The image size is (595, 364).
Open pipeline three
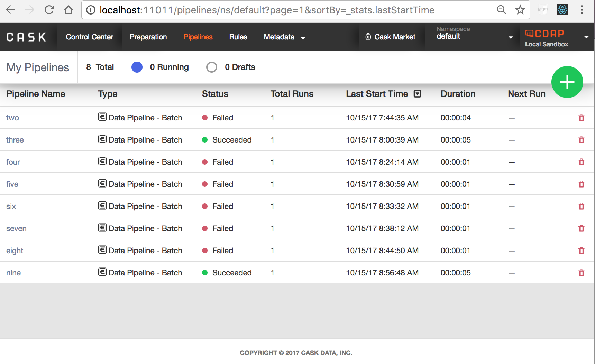15,140
